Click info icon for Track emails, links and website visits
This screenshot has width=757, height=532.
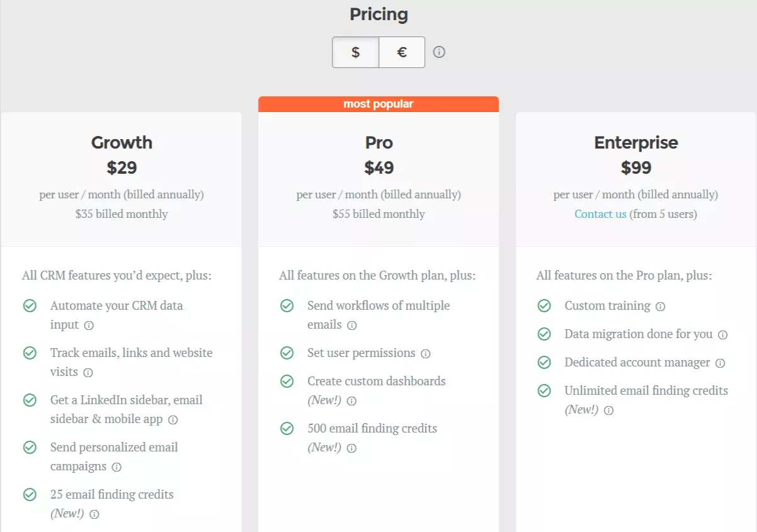tap(88, 373)
